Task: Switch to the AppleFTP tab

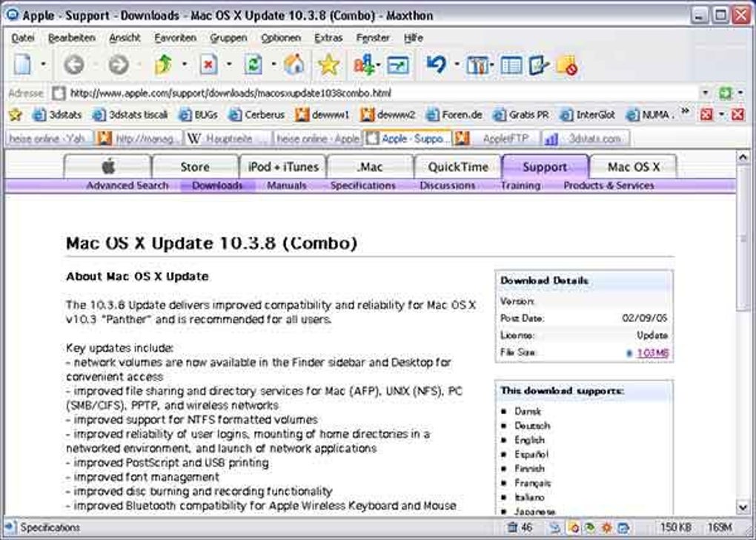Action: point(497,139)
